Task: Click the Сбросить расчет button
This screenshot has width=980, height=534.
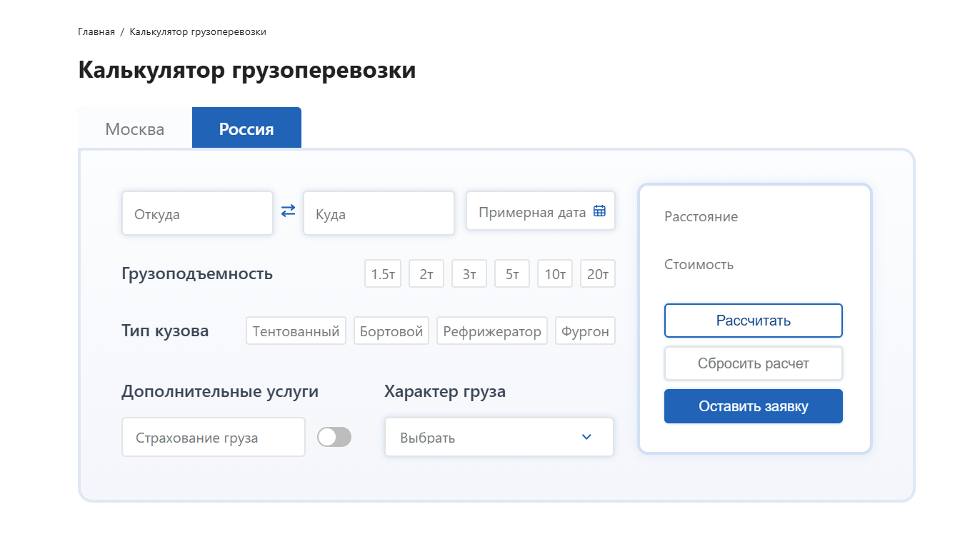Action: click(x=753, y=363)
